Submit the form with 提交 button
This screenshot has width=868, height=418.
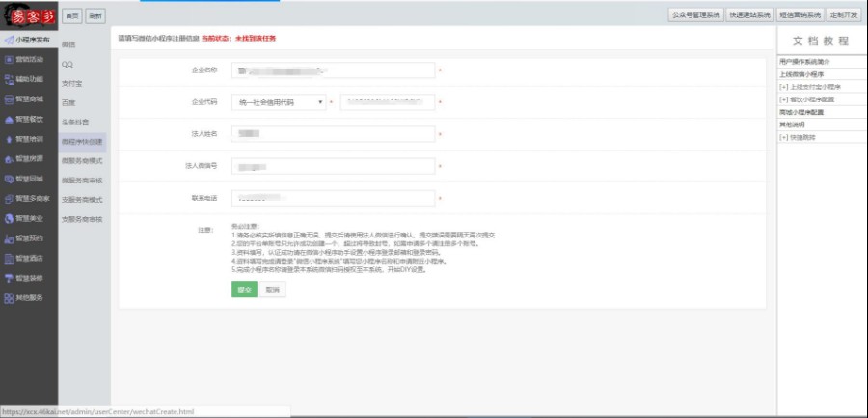click(244, 290)
